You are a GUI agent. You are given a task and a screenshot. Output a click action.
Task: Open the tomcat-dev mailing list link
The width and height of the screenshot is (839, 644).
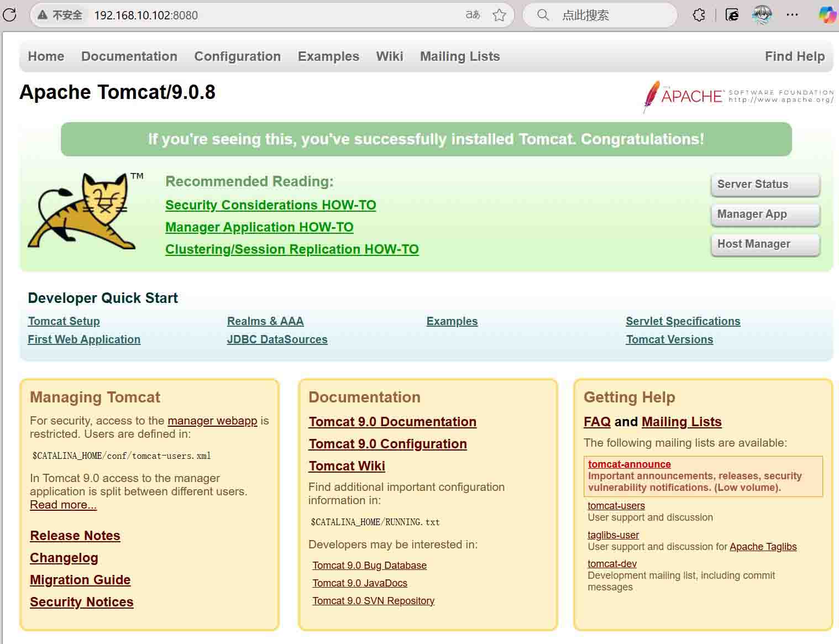click(612, 564)
